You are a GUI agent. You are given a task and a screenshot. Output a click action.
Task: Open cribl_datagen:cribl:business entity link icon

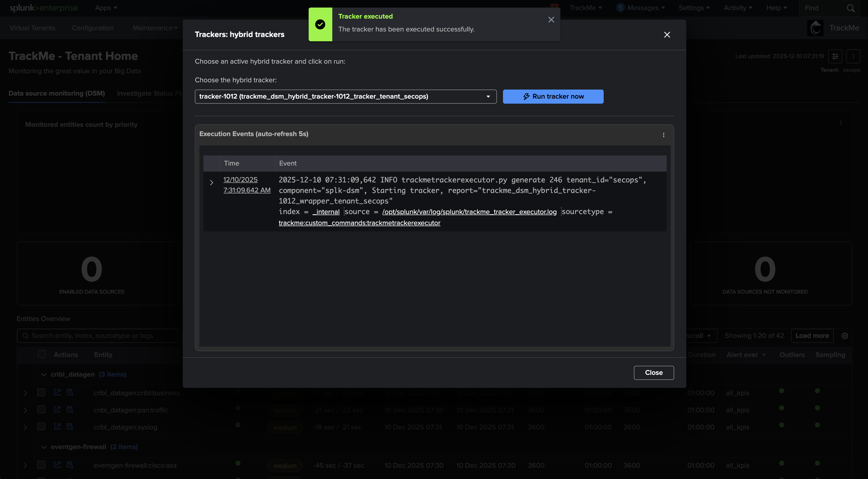click(x=57, y=392)
